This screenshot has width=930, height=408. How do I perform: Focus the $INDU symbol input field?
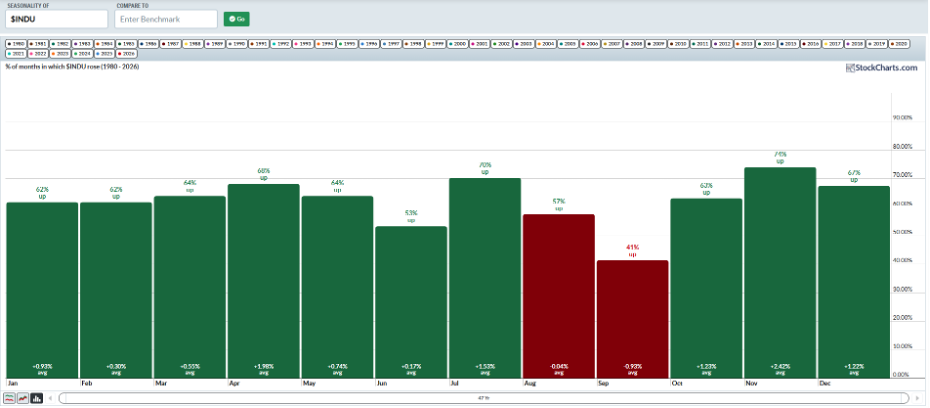pos(57,19)
